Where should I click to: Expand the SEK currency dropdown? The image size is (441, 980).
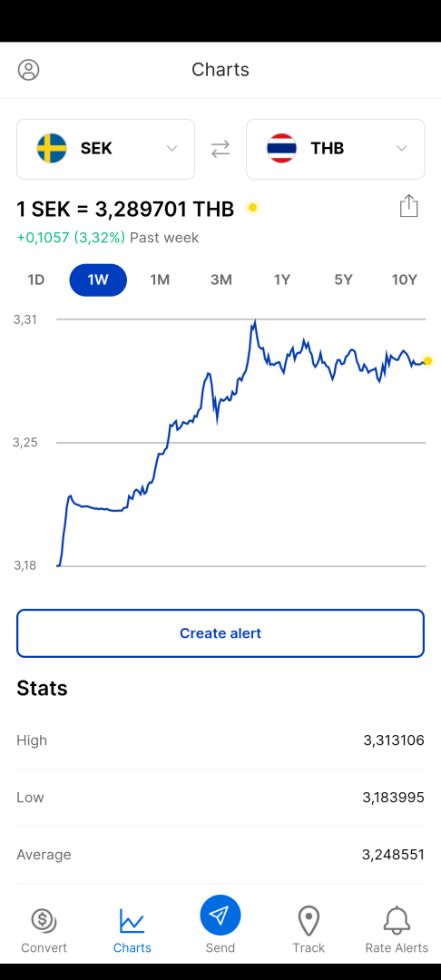[x=171, y=149]
